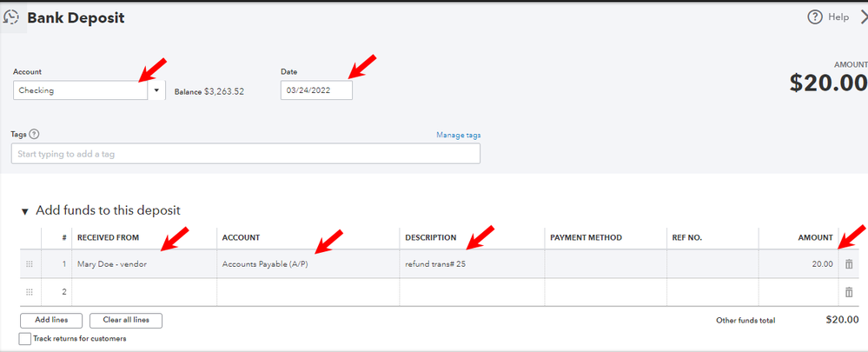Click the Tags info question icon

(34, 134)
